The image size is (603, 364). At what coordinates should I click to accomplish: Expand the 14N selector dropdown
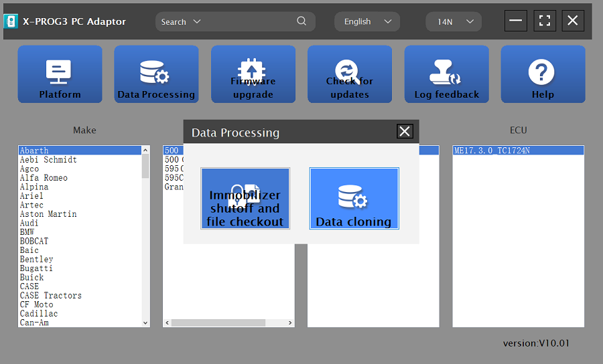(454, 21)
